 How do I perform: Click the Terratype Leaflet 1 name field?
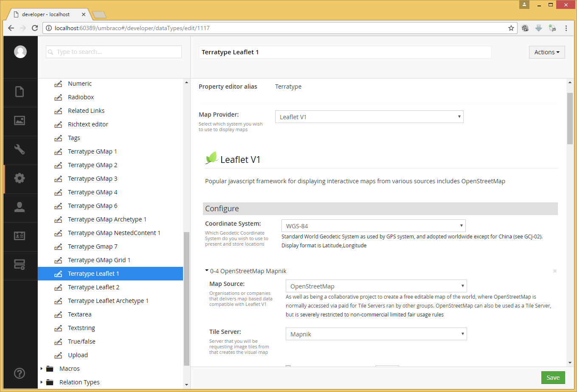pyautogui.click(x=345, y=52)
